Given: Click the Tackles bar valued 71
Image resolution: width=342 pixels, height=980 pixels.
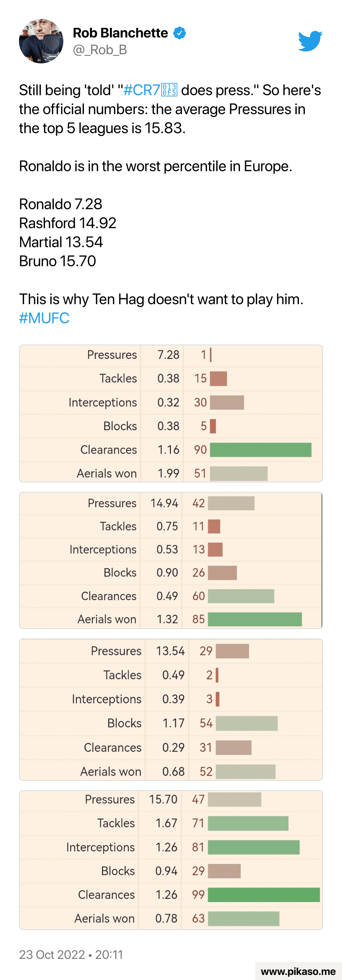Looking at the screenshot, I should point(248,823).
